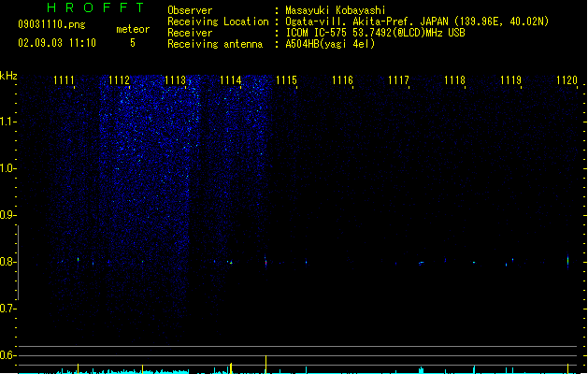
Task: Click the HROFFT title text
Action: [x=95, y=7]
